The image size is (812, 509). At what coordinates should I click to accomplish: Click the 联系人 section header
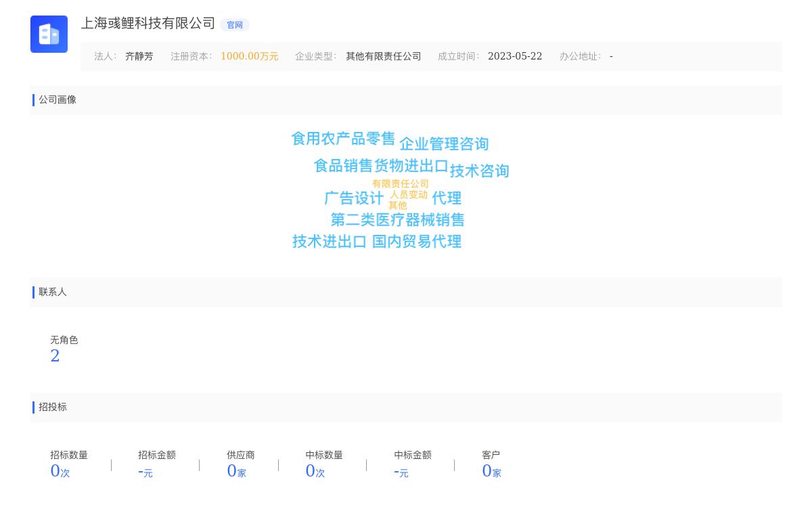coord(406,292)
